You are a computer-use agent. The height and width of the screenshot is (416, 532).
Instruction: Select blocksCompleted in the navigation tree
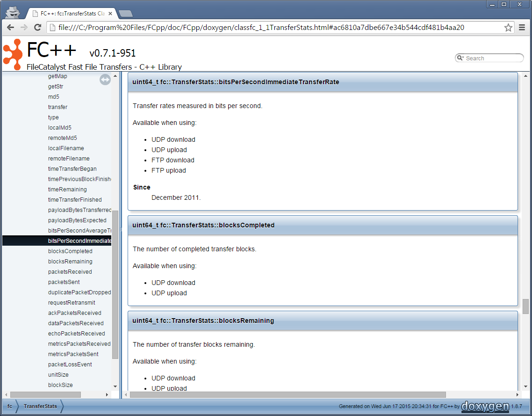(70, 251)
